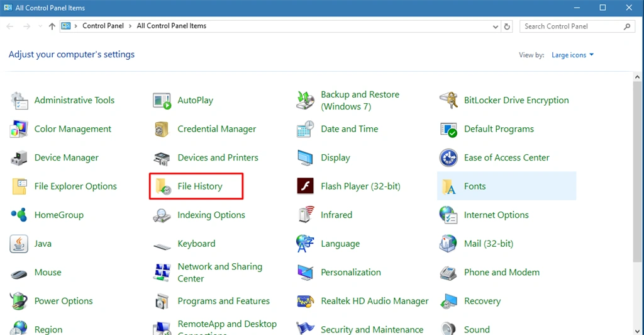Click the refresh button by address bar
The height and width of the screenshot is (335, 644).
pos(508,26)
